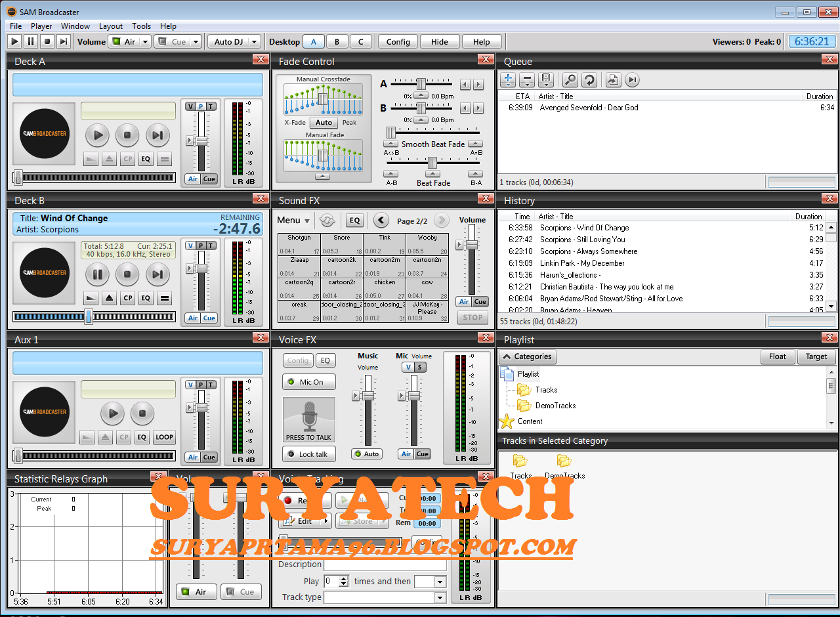The width and height of the screenshot is (840, 617).
Task: Play Deck A
Action: (98, 135)
